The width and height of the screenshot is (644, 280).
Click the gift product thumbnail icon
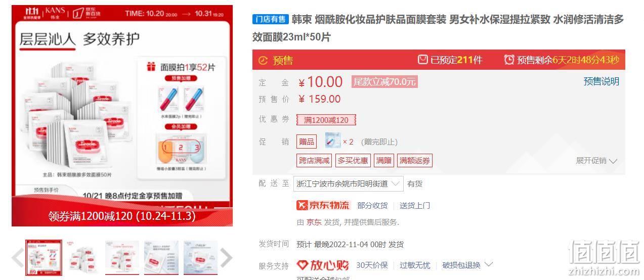tap(333, 141)
